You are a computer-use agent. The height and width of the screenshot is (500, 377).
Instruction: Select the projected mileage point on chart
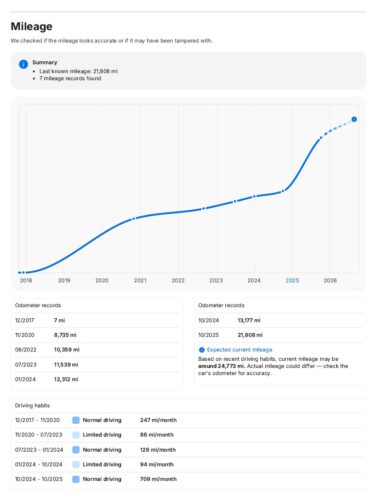point(354,119)
